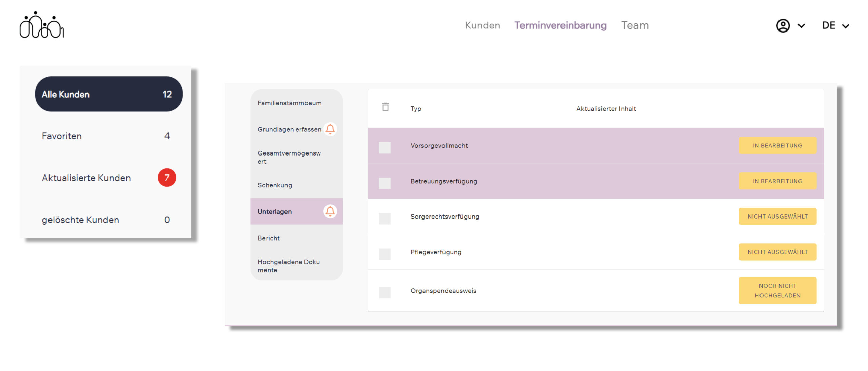Select Alle Kunden filter pill
The image size is (868, 371).
108,94
